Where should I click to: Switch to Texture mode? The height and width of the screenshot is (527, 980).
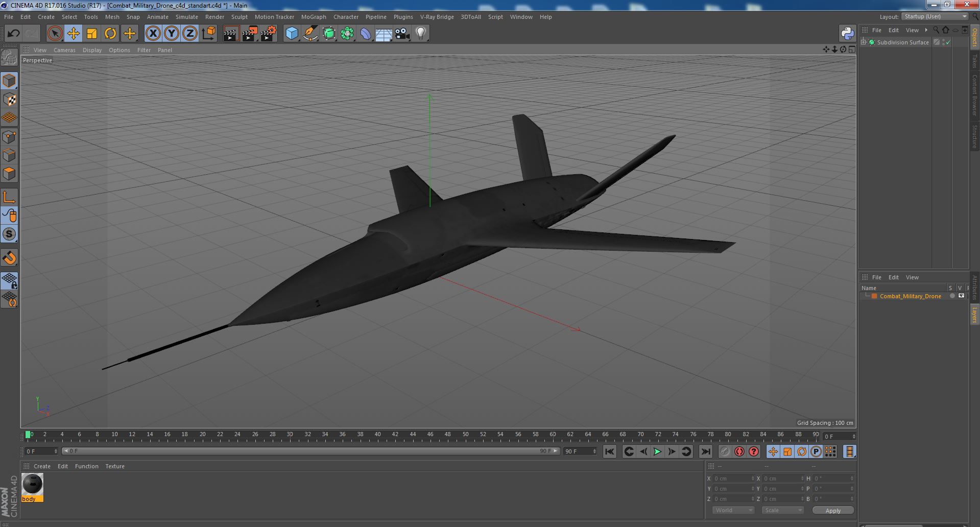click(9, 100)
